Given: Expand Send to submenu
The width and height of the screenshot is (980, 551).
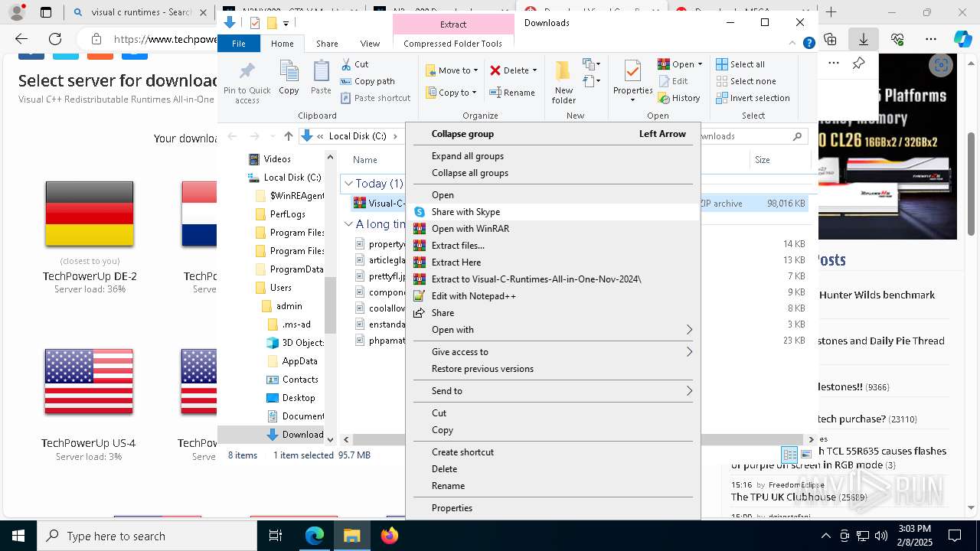Looking at the screenshot, I should 553,391.
